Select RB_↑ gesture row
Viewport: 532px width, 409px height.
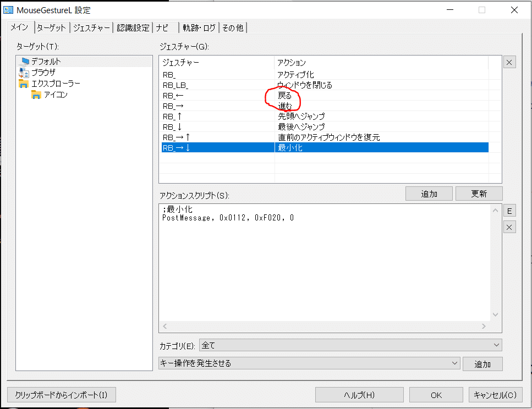tap(325, 117)
